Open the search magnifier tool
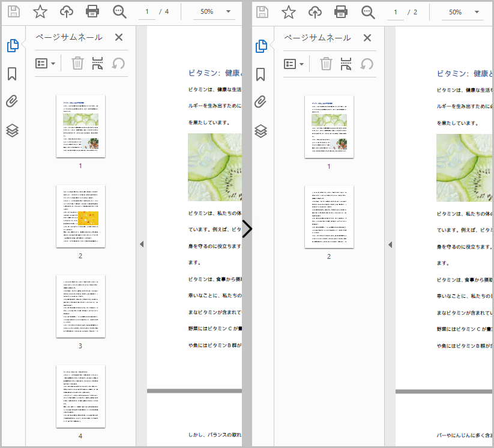The width and height of the screenshot is (494, 448). click(118, 11)
